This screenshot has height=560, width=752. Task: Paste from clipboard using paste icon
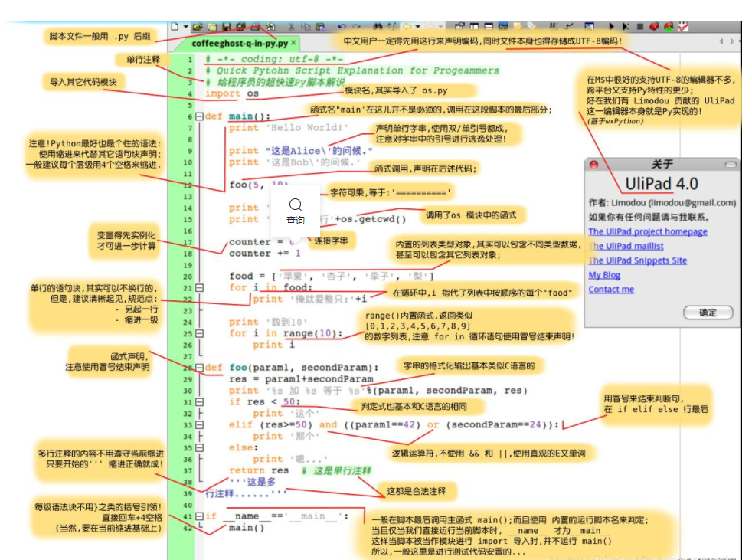click(x=320, y=27)
